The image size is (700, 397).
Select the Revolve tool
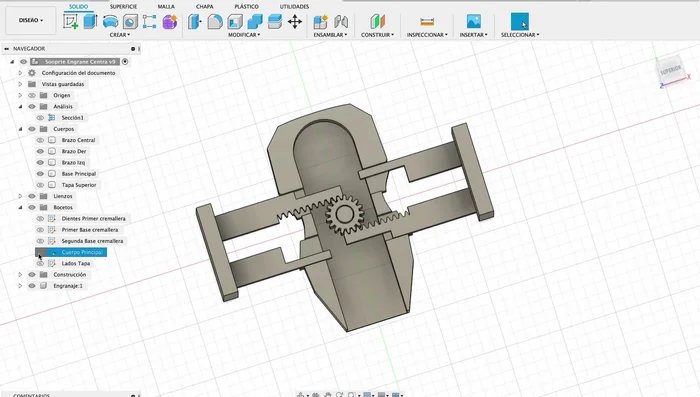coord(110,21)
